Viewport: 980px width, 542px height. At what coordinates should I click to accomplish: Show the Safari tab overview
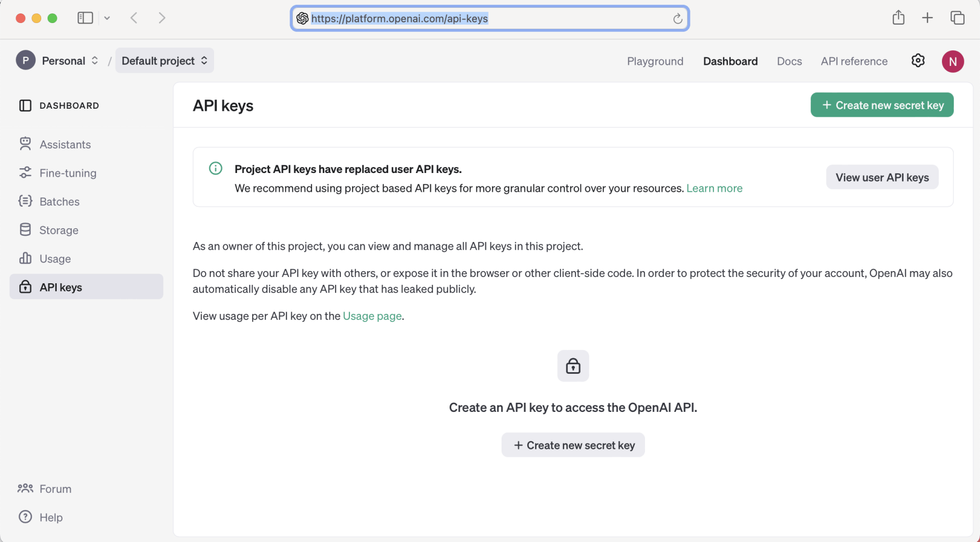click(x=957, y=18)
